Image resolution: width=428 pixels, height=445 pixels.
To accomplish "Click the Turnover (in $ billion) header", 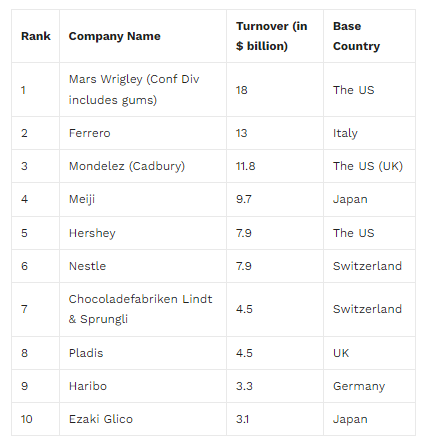I will pos(272,36).
